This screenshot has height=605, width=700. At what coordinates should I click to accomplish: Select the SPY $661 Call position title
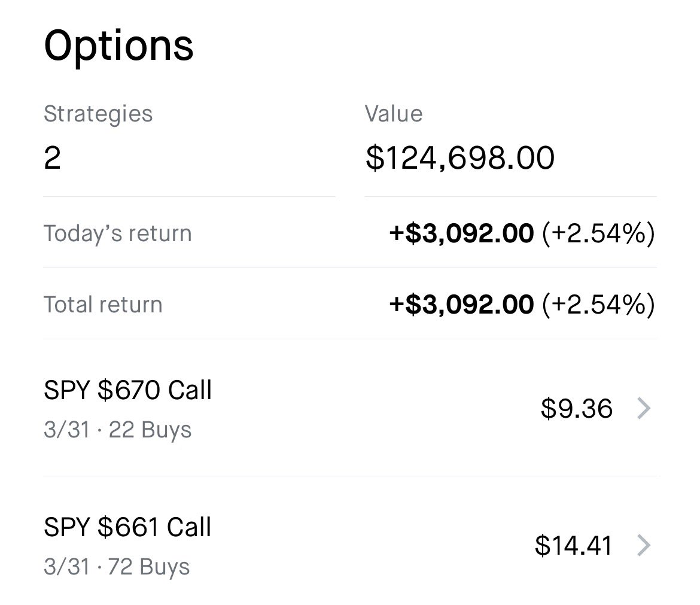(127, 528)
